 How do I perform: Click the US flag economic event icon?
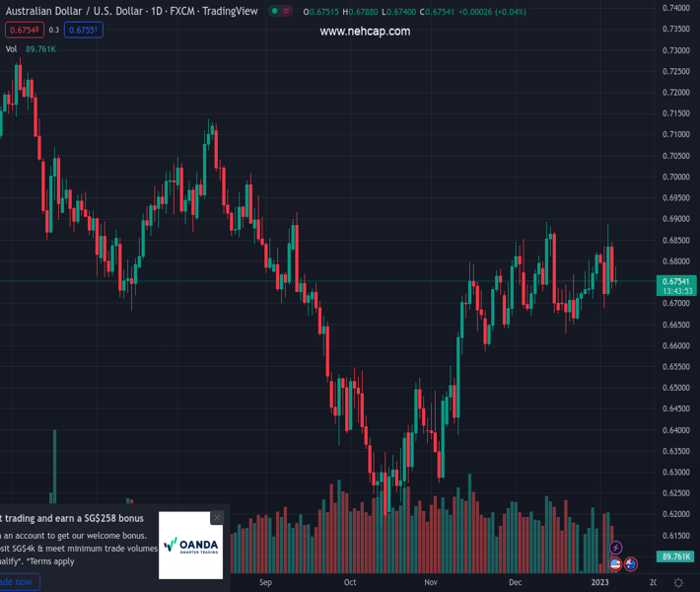click(x=616, y=564)
